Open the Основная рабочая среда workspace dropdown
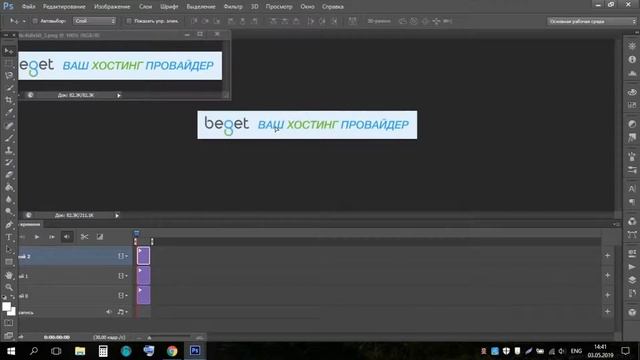This screenshot has height=360, width=640. (x=591, y=21)
